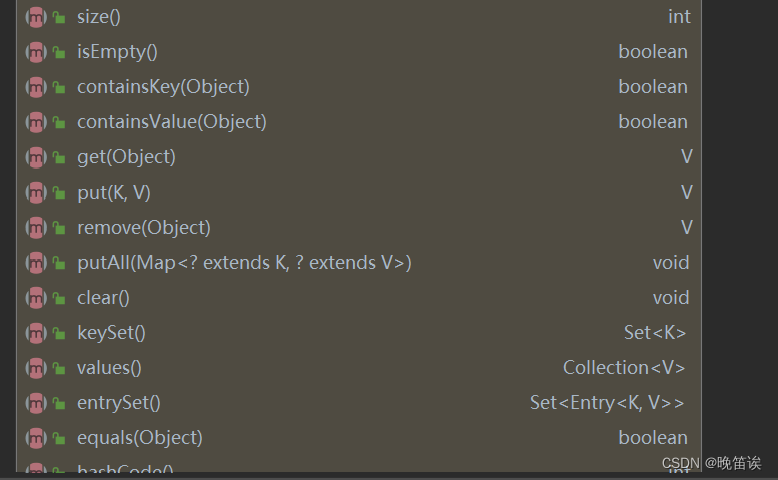
Task: Click the Set<Entry<K, V>> return type
Action: tap(607, 402)
